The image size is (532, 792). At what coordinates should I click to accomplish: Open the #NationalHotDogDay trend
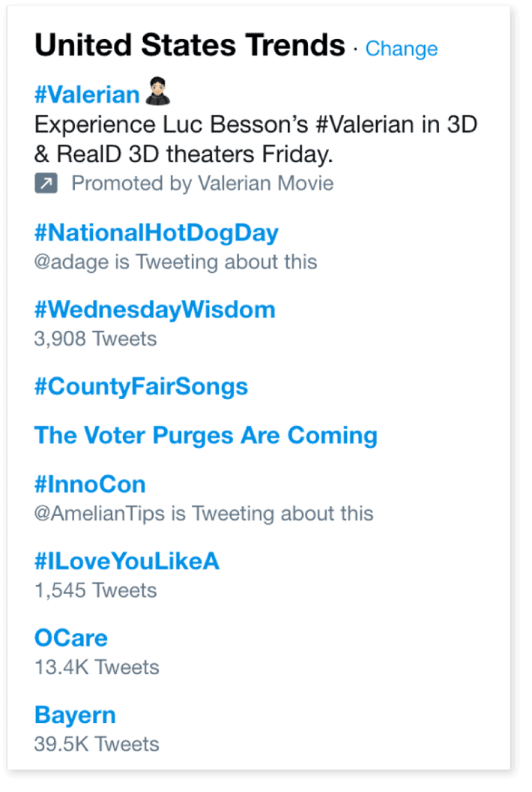click(x=156, y=232)
